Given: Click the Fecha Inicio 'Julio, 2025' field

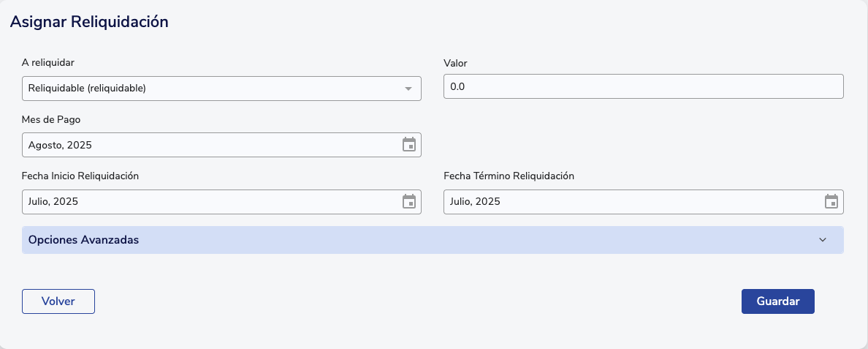Looking at the screenshot, I should (x=212, y=202).
